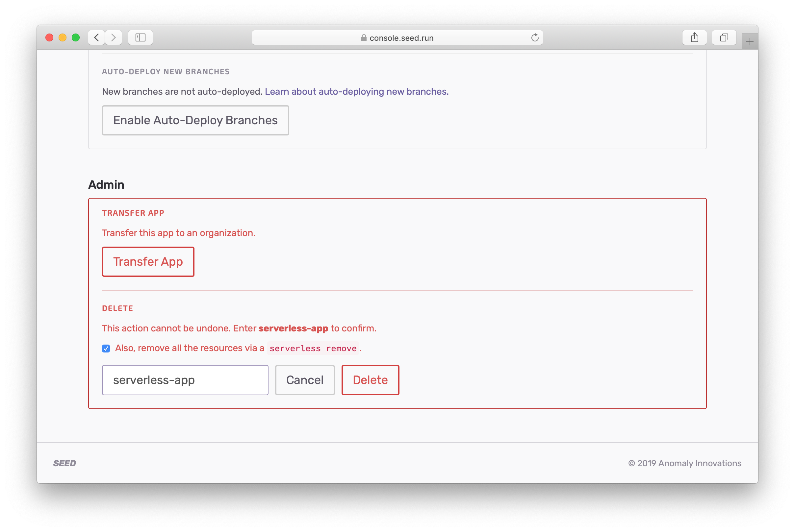Click the Safari back arrow

pos(96,37)
